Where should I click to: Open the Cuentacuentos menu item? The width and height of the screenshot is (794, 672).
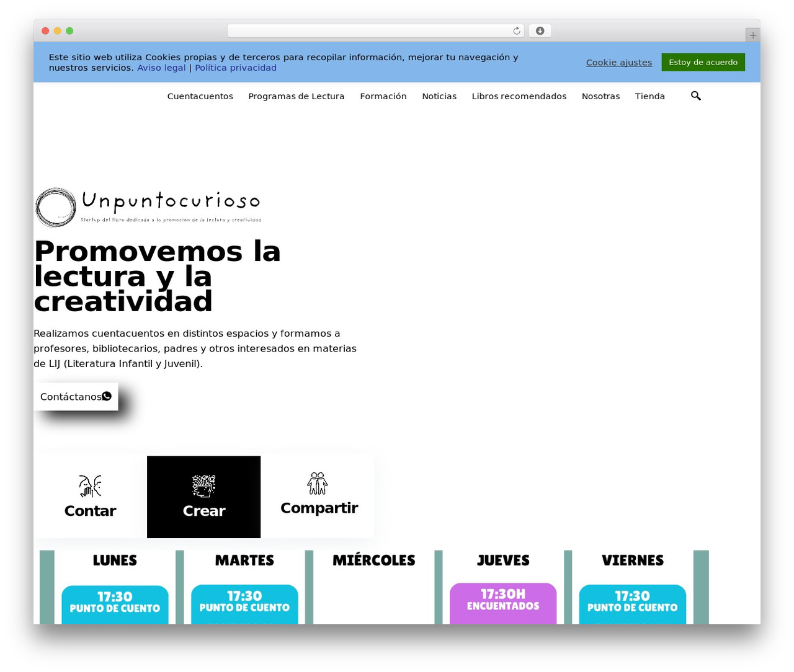coord(200,96)
